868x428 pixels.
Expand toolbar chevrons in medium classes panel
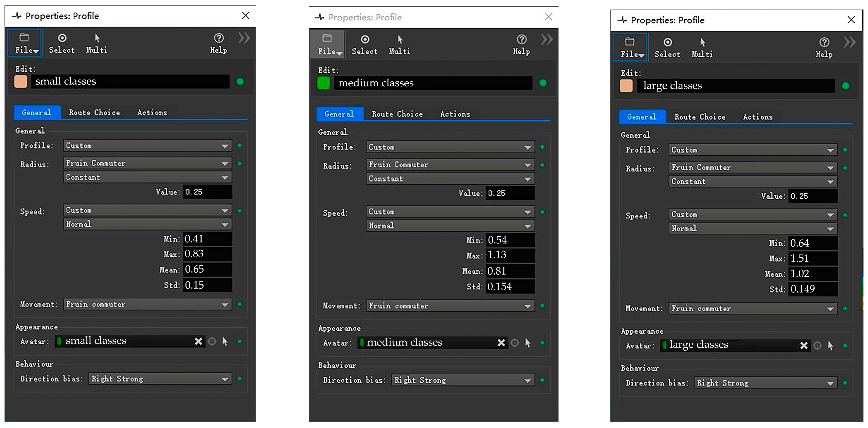547,40
